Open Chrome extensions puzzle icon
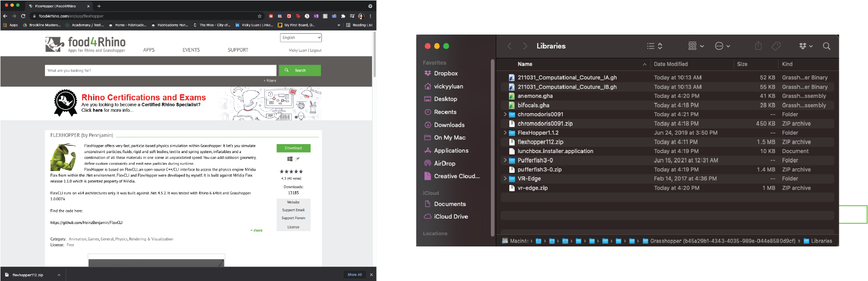Image resolution: width=868 pixels, height=281 pixels. 343,16
